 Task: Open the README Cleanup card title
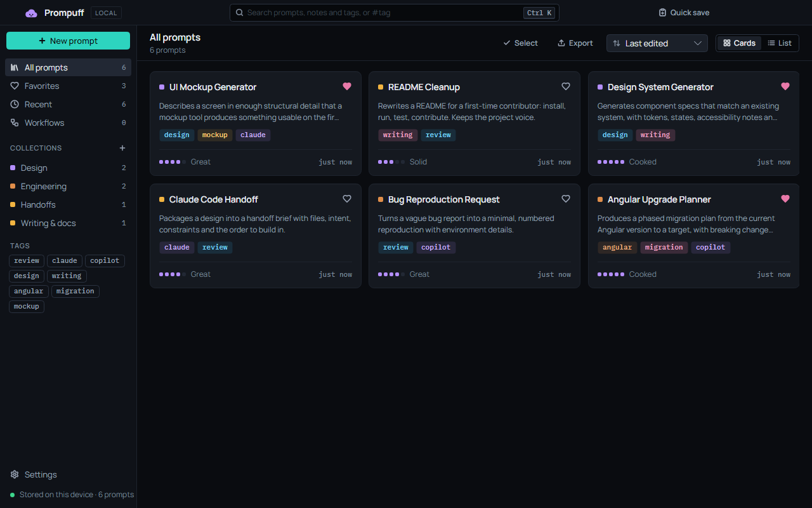(424, 87)
